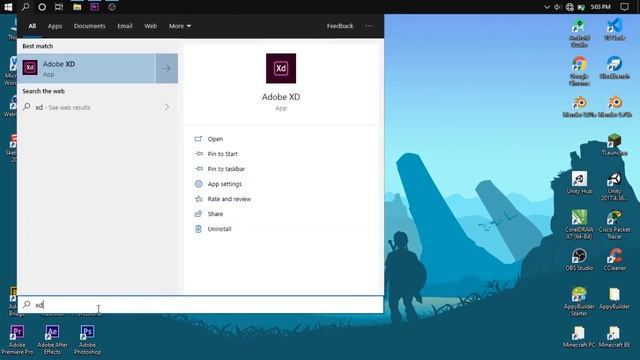This screenshot has height=360, width=640.
Task: Choose Pin to taskbar
Action: coord(226,169)
